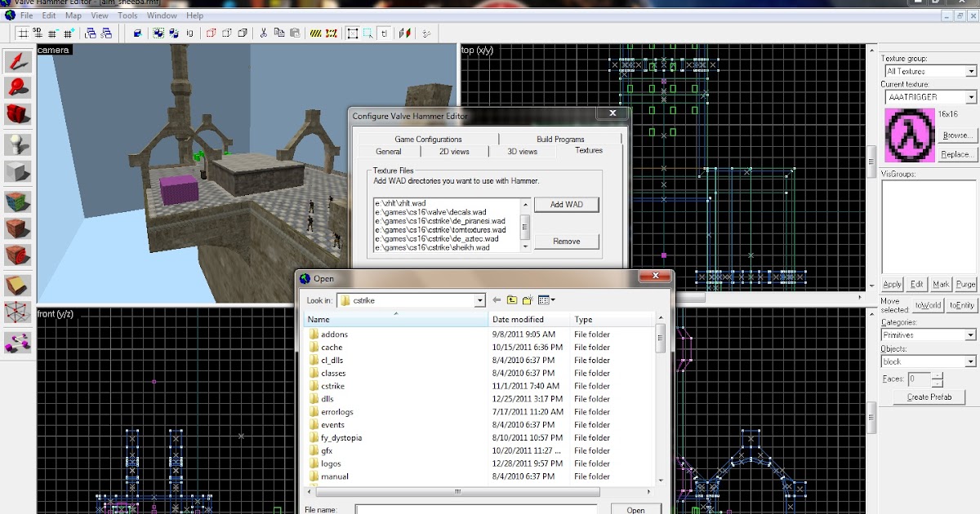Click the Create Prefab button
Viewport: 980px width, 514px height.
tap(929, 397)
